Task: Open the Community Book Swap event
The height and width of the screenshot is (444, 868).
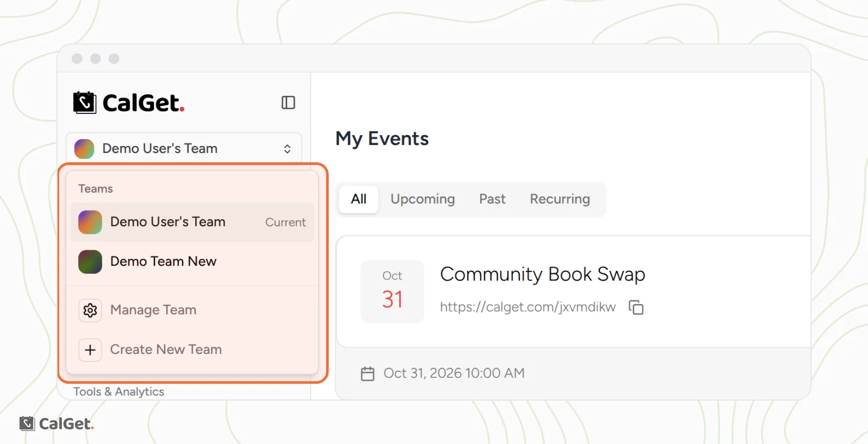Action: click(x=542, y=274)
